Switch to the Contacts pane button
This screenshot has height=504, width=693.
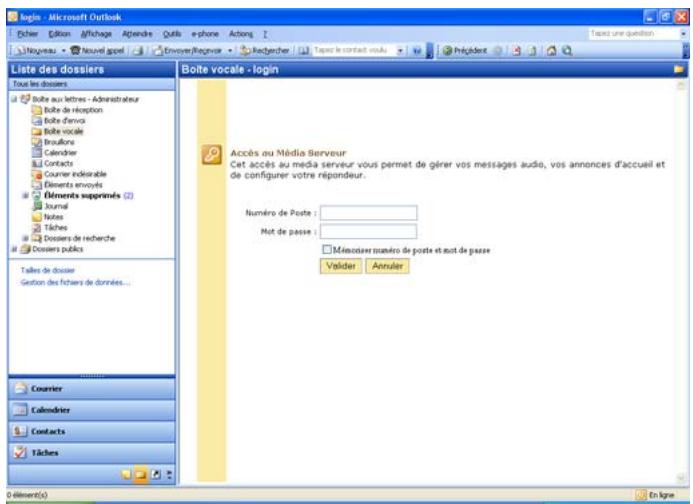(x=92, y=431)
